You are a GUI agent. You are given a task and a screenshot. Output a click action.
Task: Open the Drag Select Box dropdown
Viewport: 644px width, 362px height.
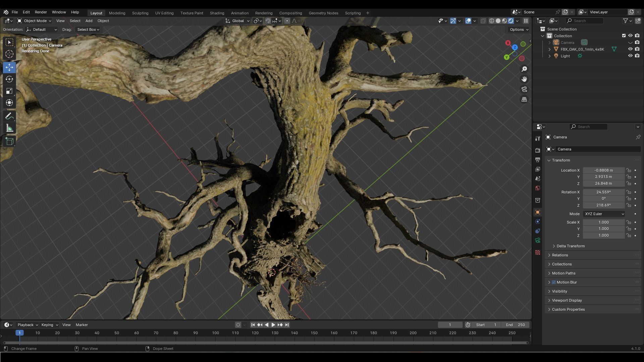88,29
